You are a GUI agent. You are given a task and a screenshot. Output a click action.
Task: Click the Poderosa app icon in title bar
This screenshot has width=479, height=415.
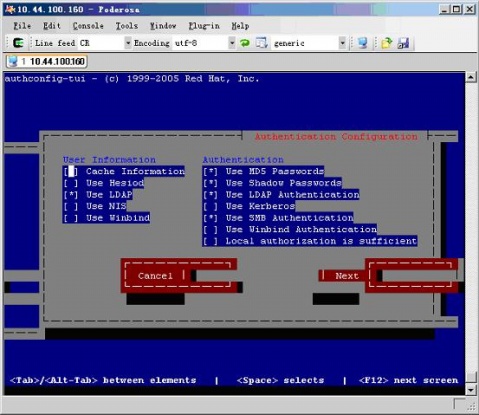pyautogui.click(x=10, y=9)
